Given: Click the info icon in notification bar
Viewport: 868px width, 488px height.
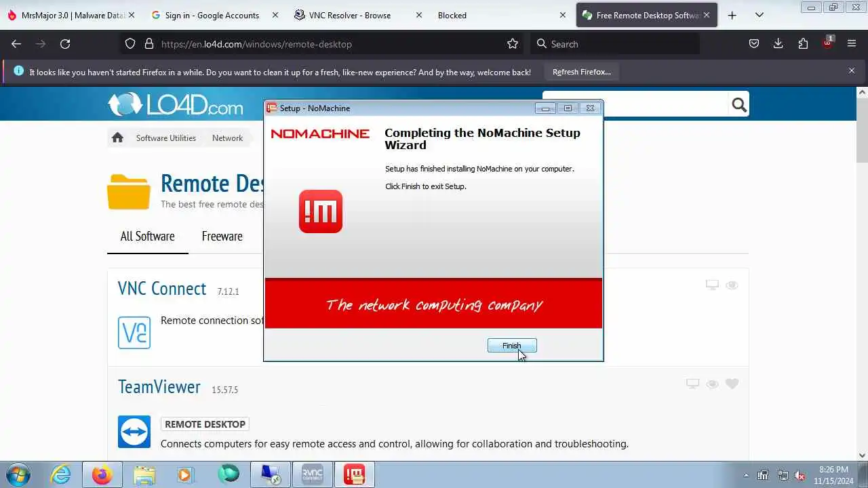Looking at the screenshot, I should click(18, 70).
